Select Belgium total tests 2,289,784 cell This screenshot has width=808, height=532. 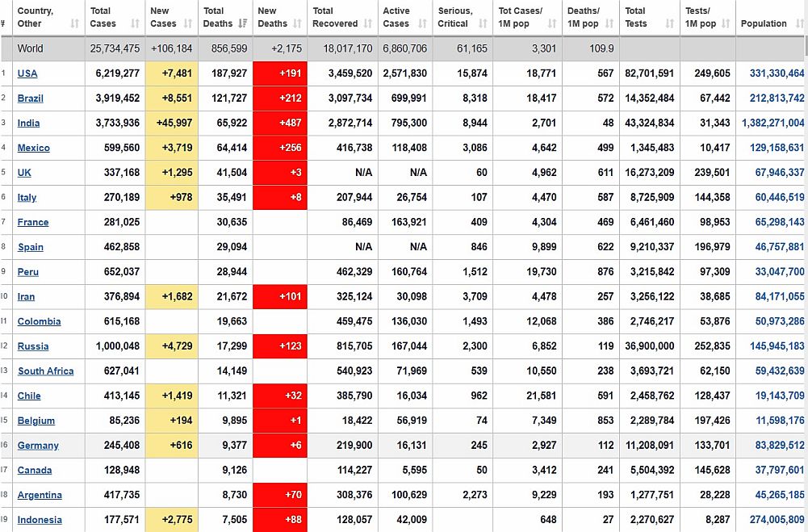650,420
